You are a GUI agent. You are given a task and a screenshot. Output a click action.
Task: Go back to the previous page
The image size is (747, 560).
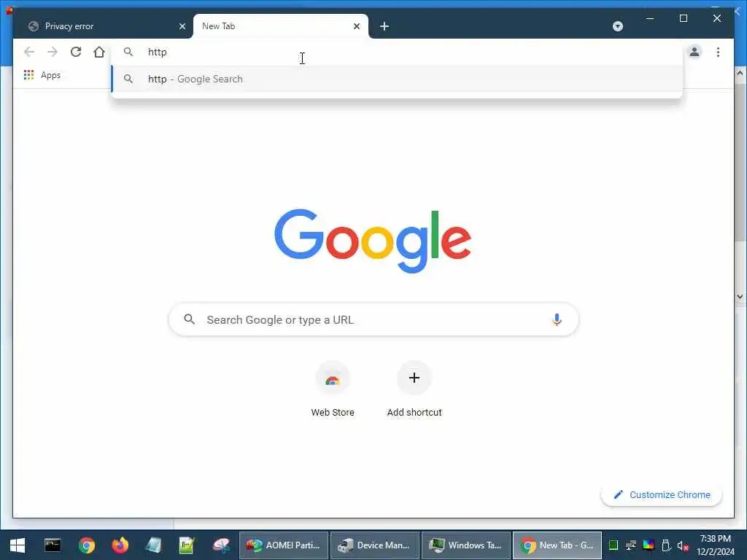tap(29, 52)
